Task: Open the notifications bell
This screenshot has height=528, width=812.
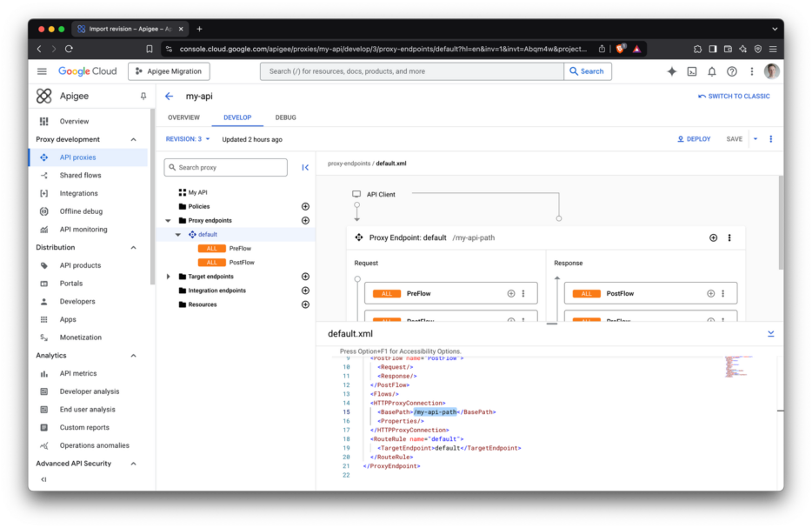Action: click(x=712, y=71)
